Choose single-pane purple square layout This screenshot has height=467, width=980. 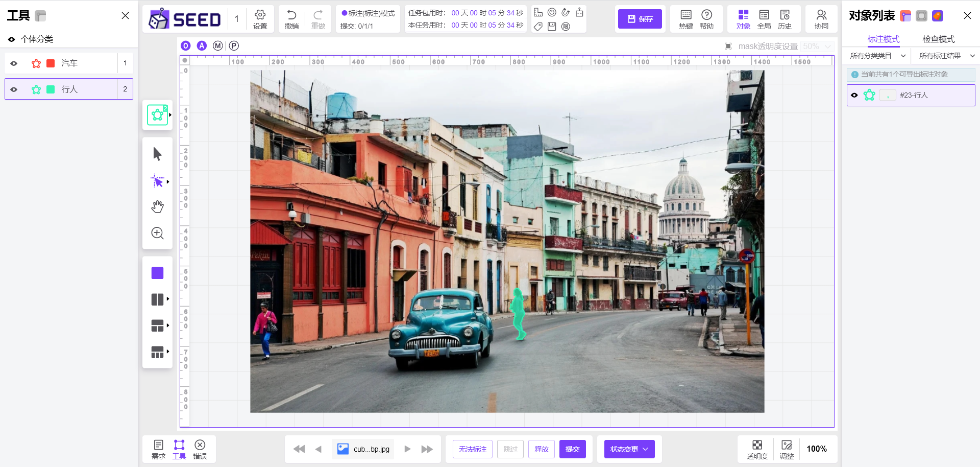coord(157,273)
